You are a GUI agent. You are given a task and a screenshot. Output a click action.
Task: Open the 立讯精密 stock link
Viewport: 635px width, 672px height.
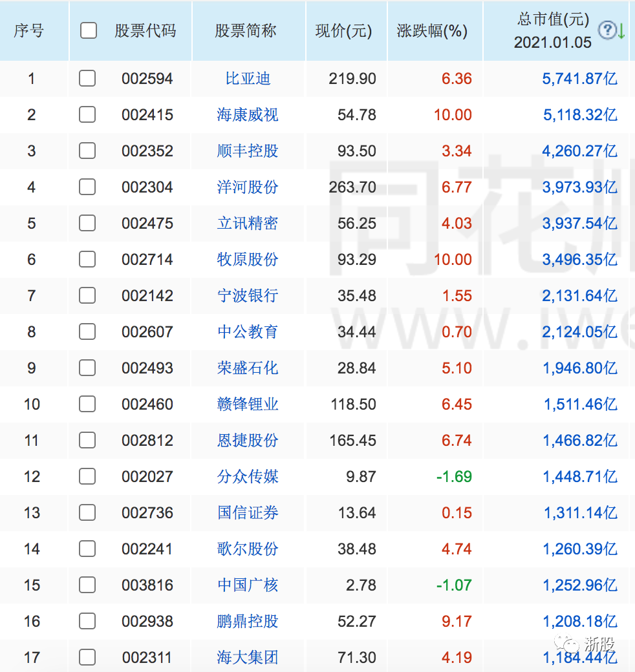[248, 224]
